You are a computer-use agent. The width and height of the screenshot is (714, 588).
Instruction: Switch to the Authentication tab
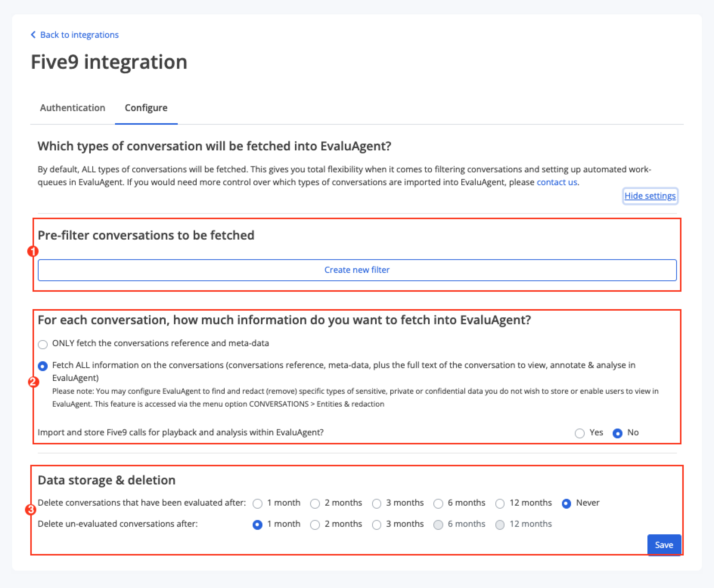point(73,108)
